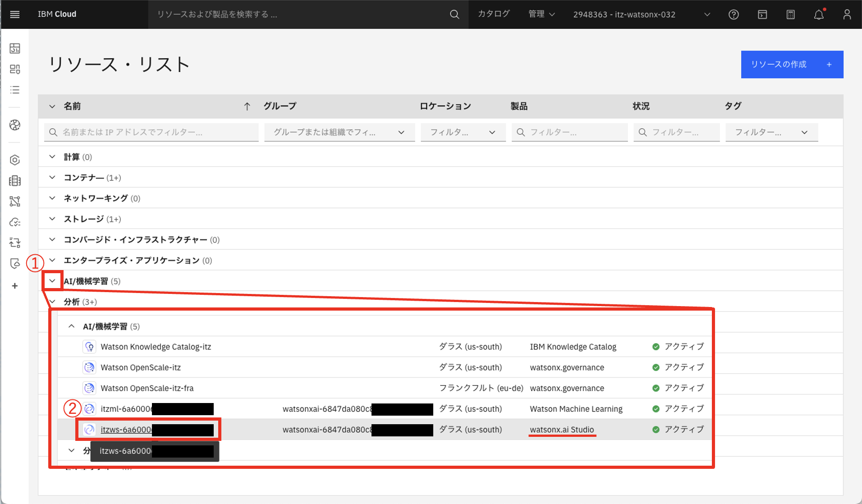
Task: Expand the AI/機械学習 category row
Action: click(x=52, y=281)
